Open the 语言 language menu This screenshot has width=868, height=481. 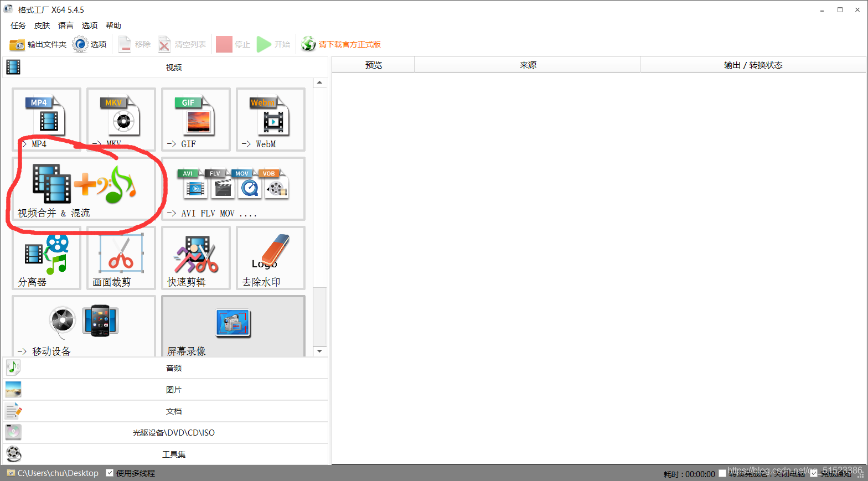pos(66,25)
